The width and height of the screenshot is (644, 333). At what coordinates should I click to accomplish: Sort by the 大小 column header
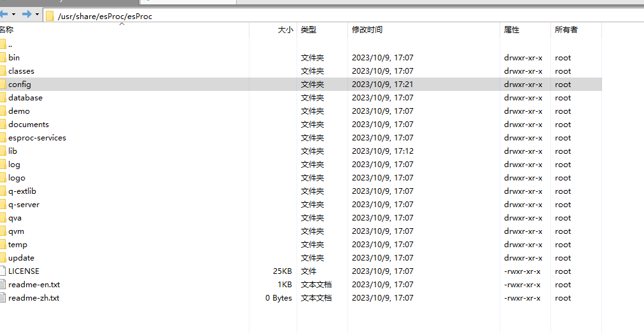tap(286, 29)
